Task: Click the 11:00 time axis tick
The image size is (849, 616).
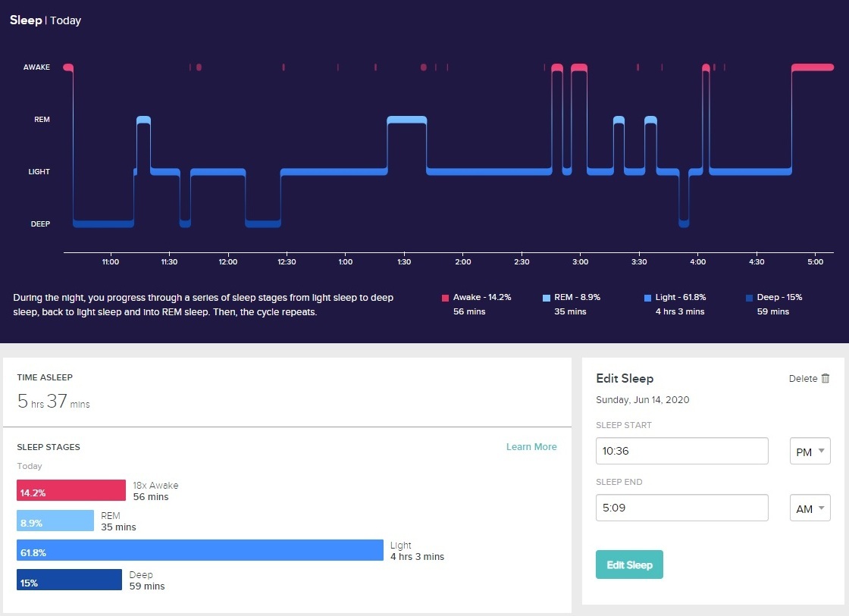Action: 111,262
